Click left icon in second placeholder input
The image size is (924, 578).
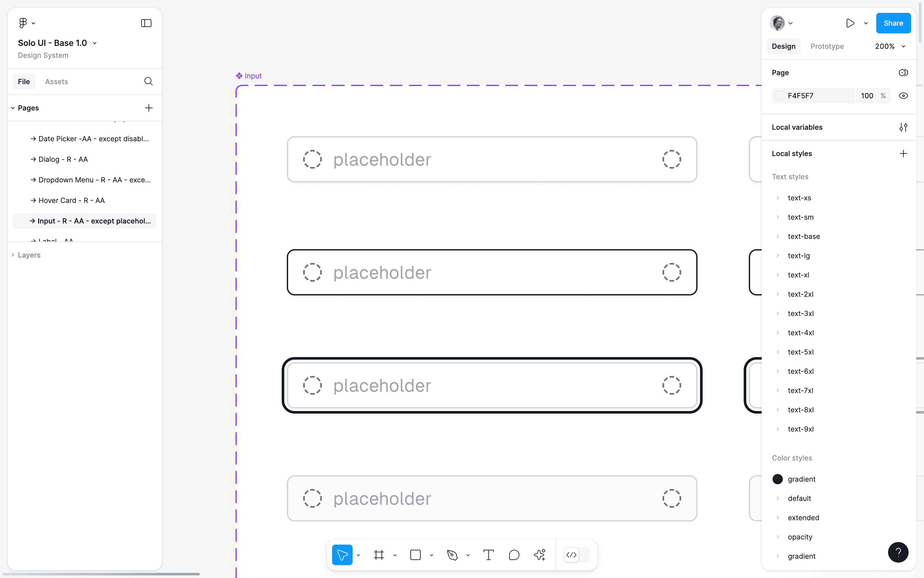point(312,273)
